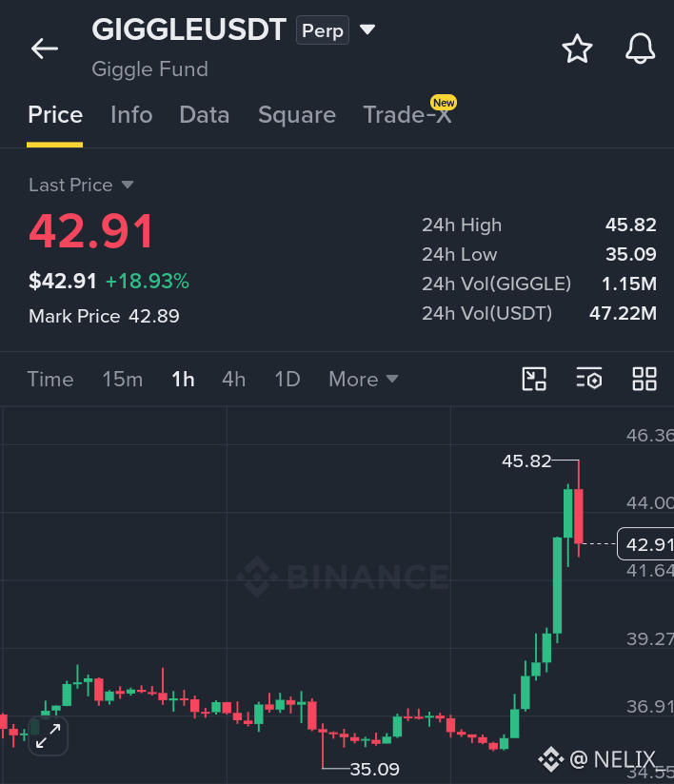Open chart indicator settings icon
Image resolution: width=674 pixels, height=784 pixels.
(589, 379)
